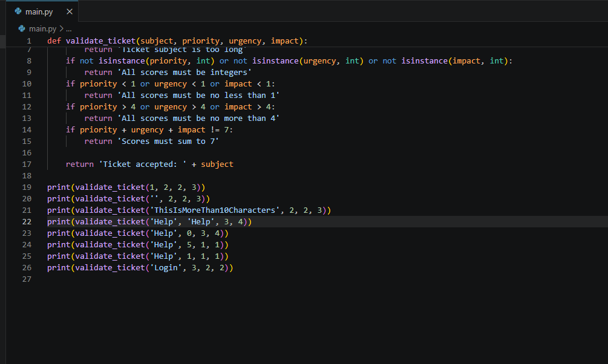Click the line with 'Help', 5, 1, 1
The height and width of the screenshot is (364, 608).
138,245
